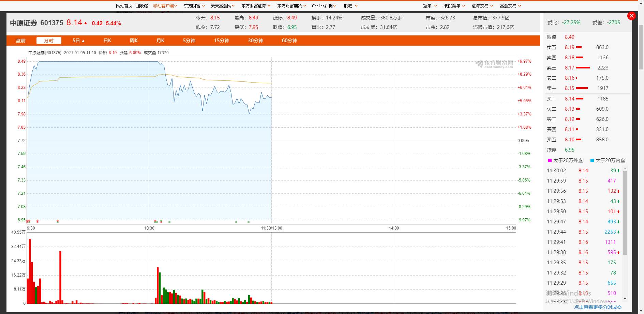Click the 卖三 red volume bar

click(x=583, y=68)
